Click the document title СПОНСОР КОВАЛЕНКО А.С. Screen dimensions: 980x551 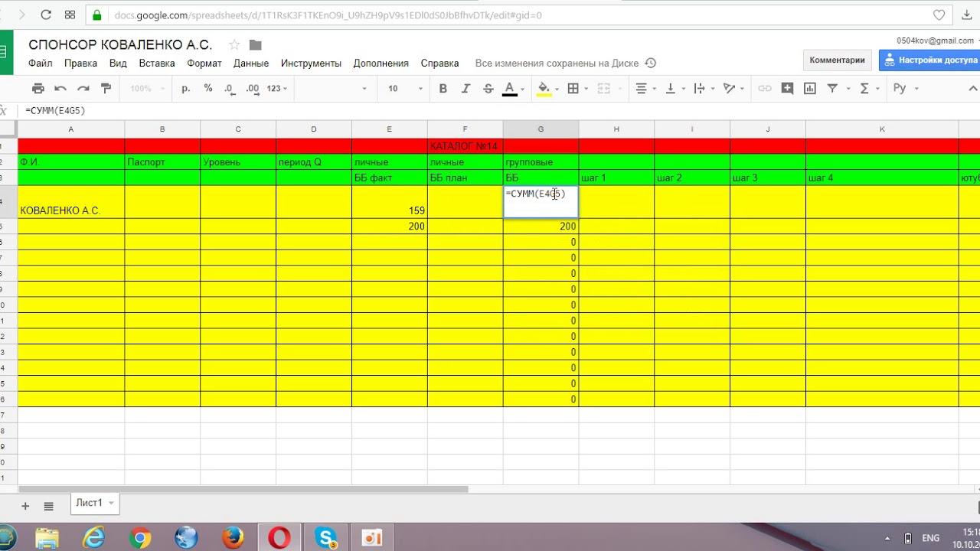[120, 45]
